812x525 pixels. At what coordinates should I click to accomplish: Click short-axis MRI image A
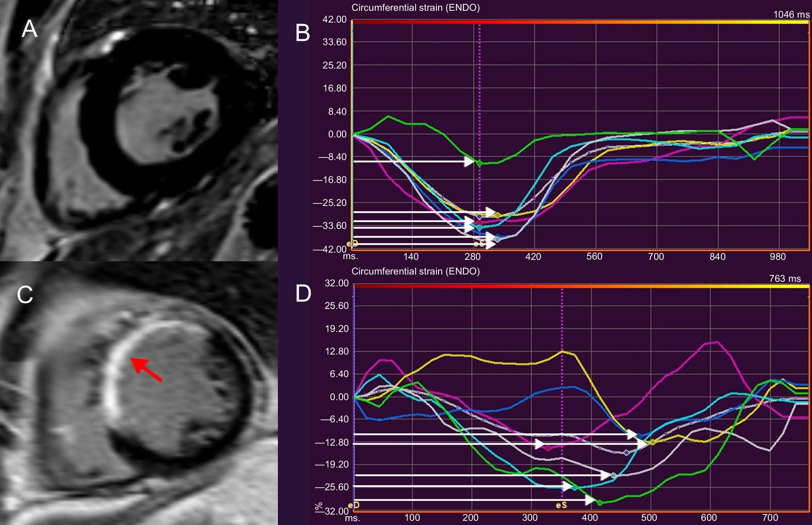pyautogui.click(x=139, y=130)
